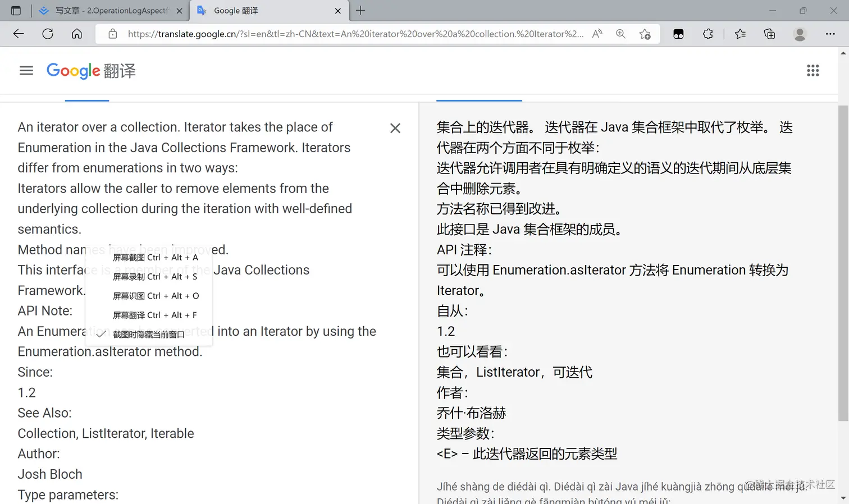Open the zoom magnifier in address bar
Image resolution: width=849 pixels, height=504 pixels.
pos(620,34)
